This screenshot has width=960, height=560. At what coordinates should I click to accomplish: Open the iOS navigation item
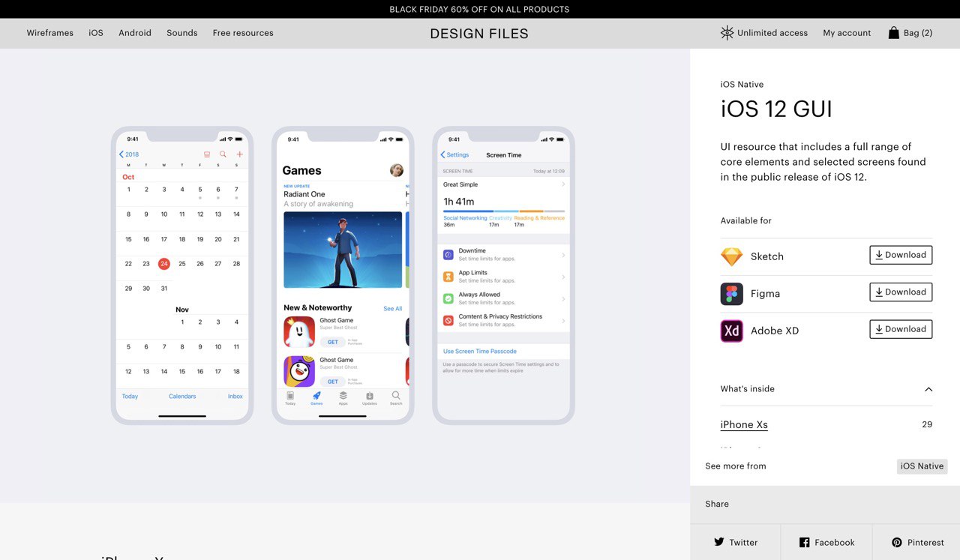coord(96,33)
